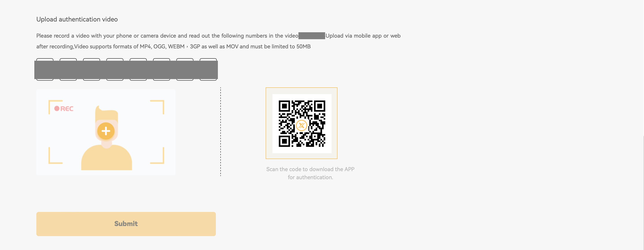Click the 'Upload authentication video' heading
Screen dimensions: 644x250
77,19
